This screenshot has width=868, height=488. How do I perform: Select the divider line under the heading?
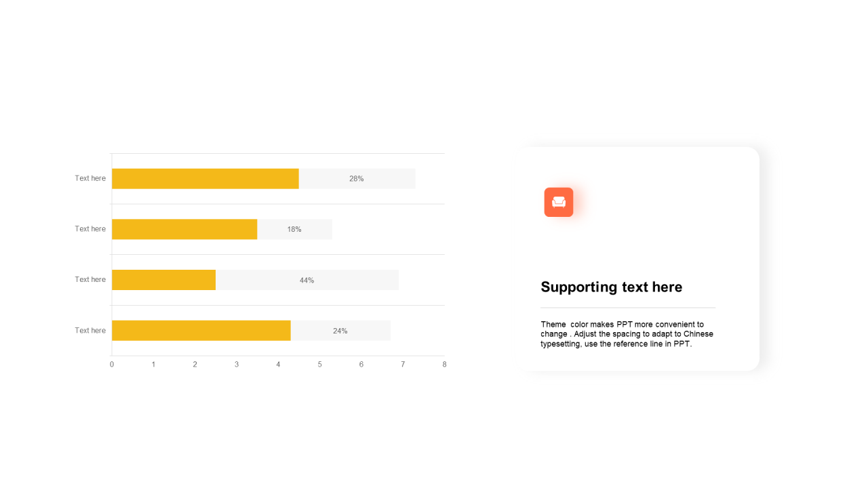click(627, 308)
